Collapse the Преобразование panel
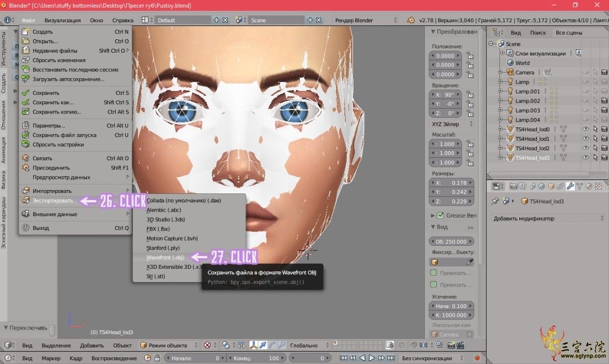Screen dimensions: 609x364 pyautogui.click(x=433, y=32)
